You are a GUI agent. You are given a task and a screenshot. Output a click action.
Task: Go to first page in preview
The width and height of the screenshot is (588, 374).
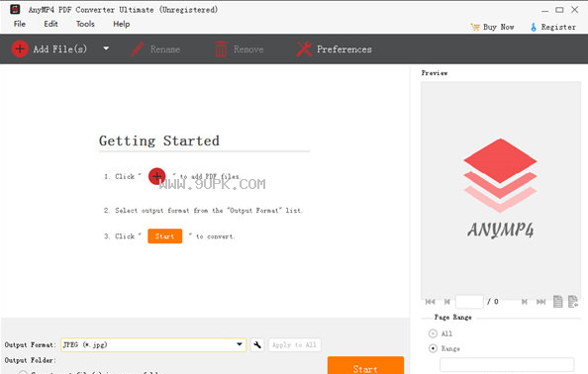coord(431,302)
